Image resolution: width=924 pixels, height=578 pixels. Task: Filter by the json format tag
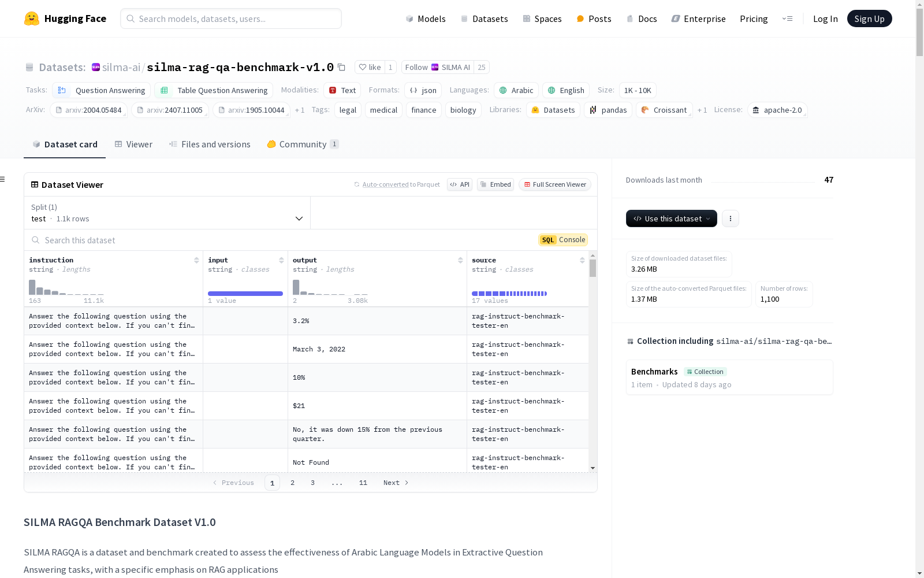click(423, 90)
